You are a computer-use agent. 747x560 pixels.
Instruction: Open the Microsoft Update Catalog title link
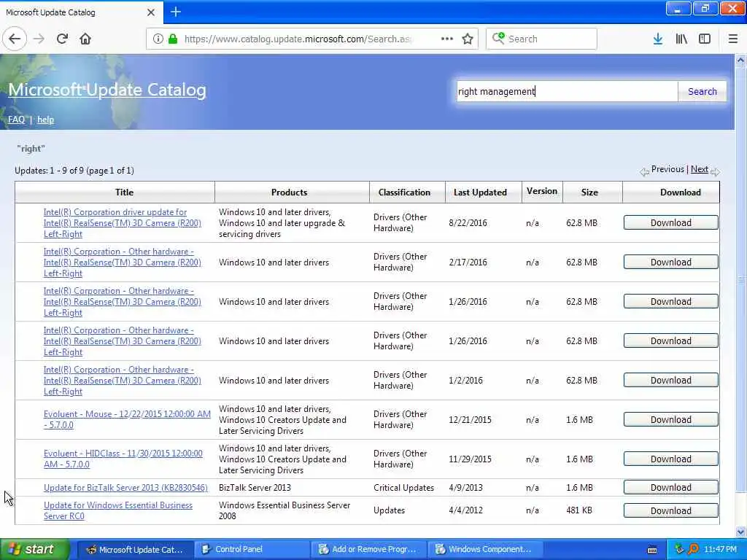click(x=107, y=90)
